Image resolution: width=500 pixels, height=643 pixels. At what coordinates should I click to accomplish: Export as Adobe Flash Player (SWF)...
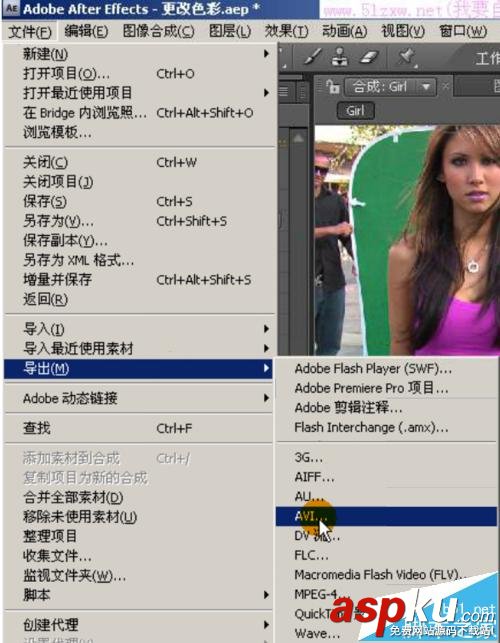(x=386, y=369)
